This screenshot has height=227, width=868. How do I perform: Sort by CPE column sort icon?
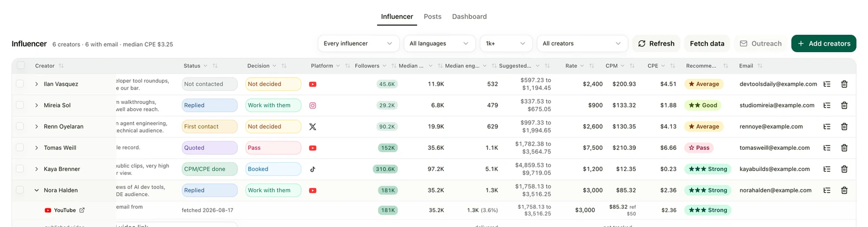[672, 66]
